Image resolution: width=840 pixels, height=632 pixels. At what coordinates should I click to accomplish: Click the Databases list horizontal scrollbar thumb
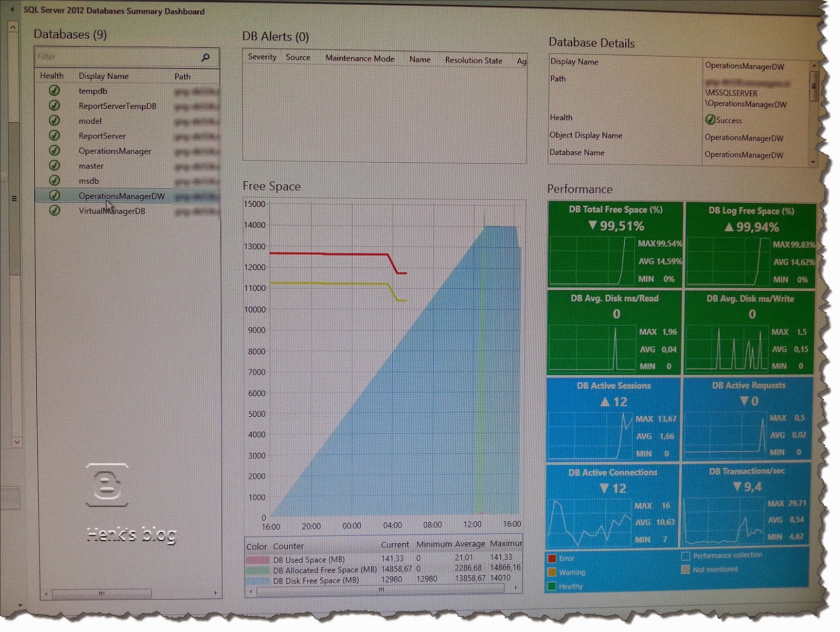tap(102, 594)
